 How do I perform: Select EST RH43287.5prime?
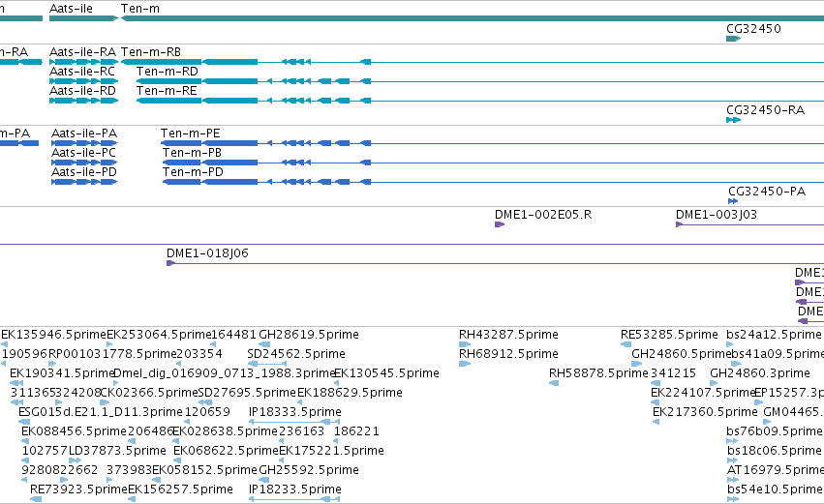pyautogui.click(x=508, y=335)
